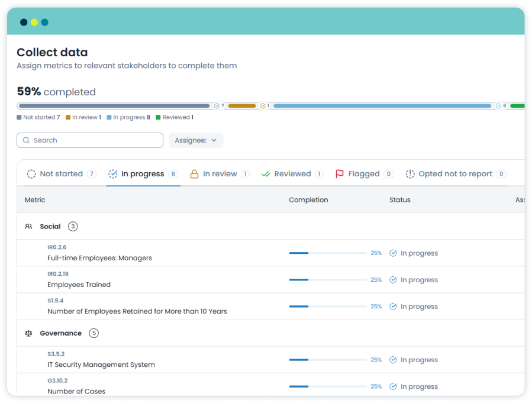Click the Governance scales icon

(28, 333)
